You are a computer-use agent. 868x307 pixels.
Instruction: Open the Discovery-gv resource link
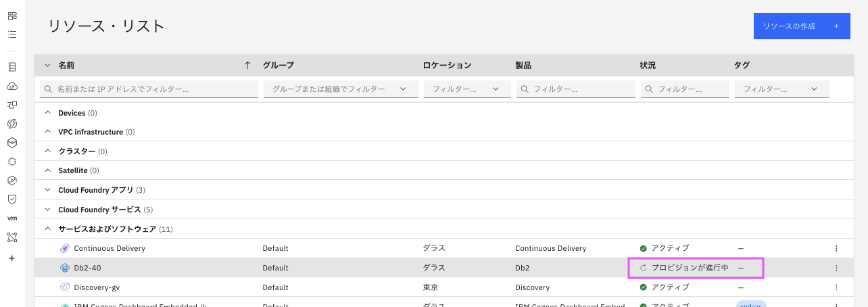click(95, 287)
